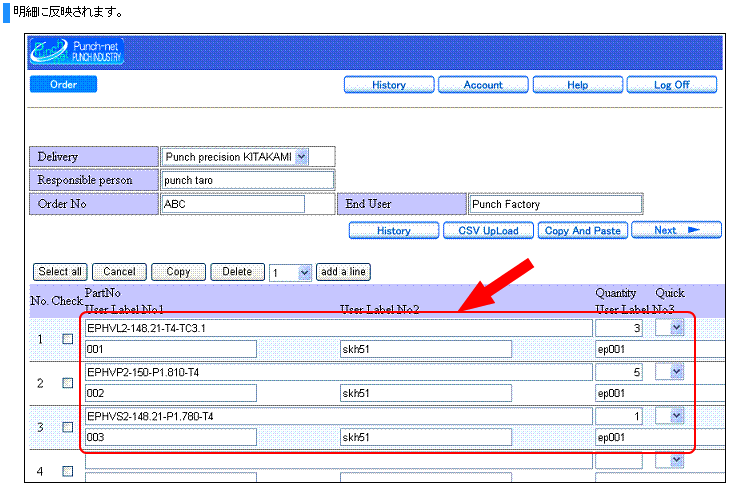Open the Quick dropdown for row 3

(x=669, y=416)
